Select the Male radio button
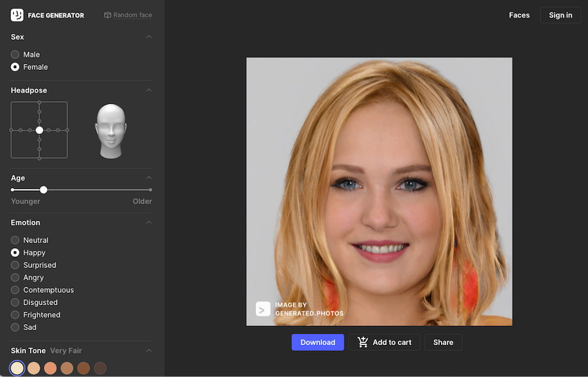Image resolution: width=588 pixels, height=377 pixels. coord(15,55)
